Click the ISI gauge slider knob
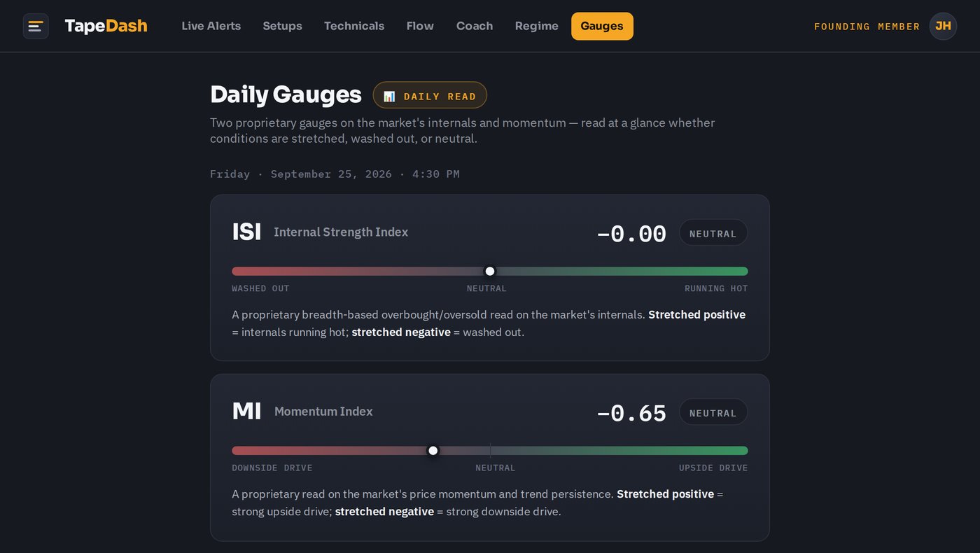The height and width of the screenshot is (553, 980). [x=490, y=271]
